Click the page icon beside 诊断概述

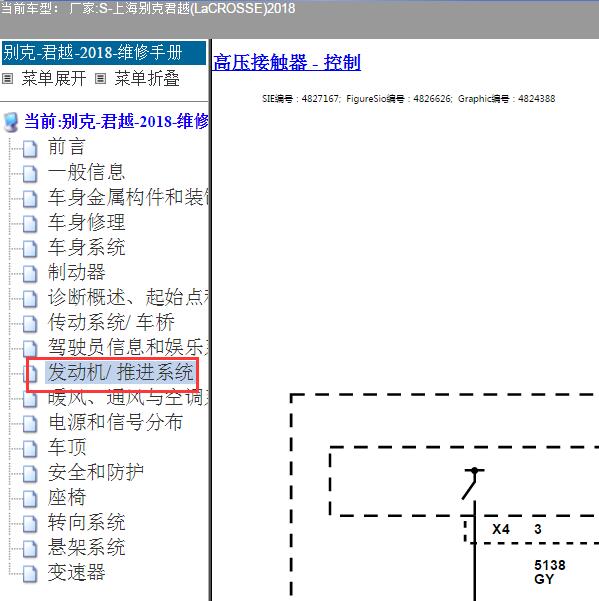pyautogui.click(x=30, y=299)
